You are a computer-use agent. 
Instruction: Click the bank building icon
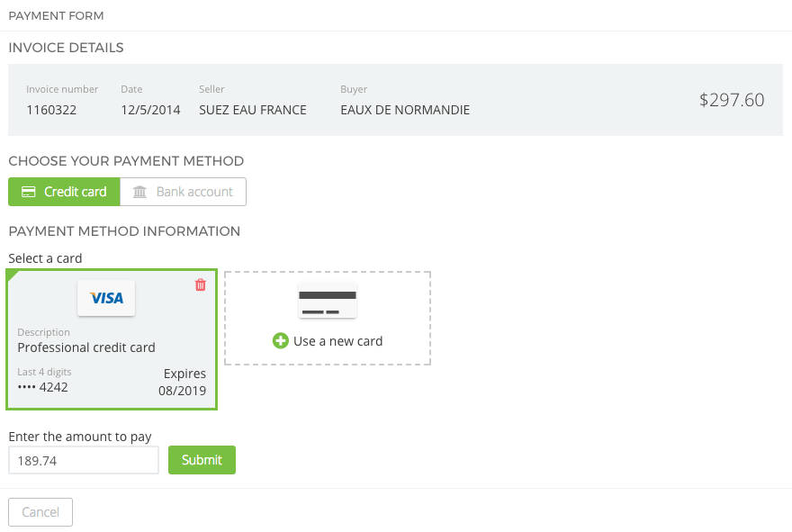139,192
